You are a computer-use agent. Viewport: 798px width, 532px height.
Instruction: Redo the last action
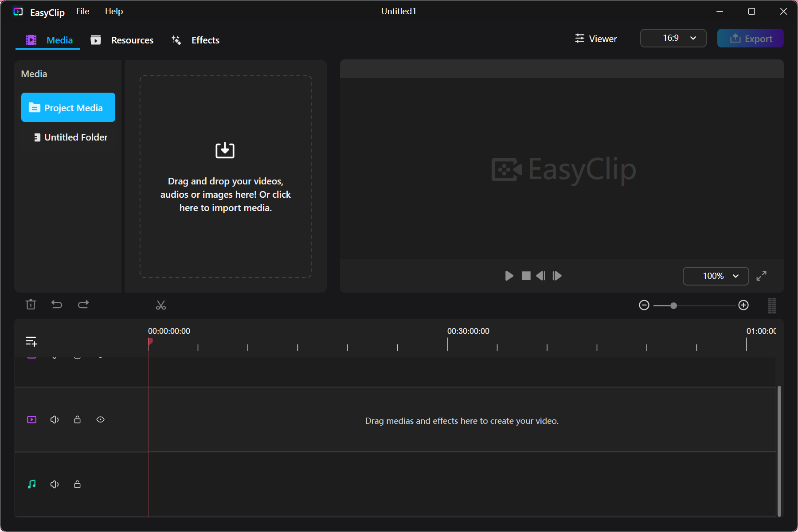[x=83, y=305]
